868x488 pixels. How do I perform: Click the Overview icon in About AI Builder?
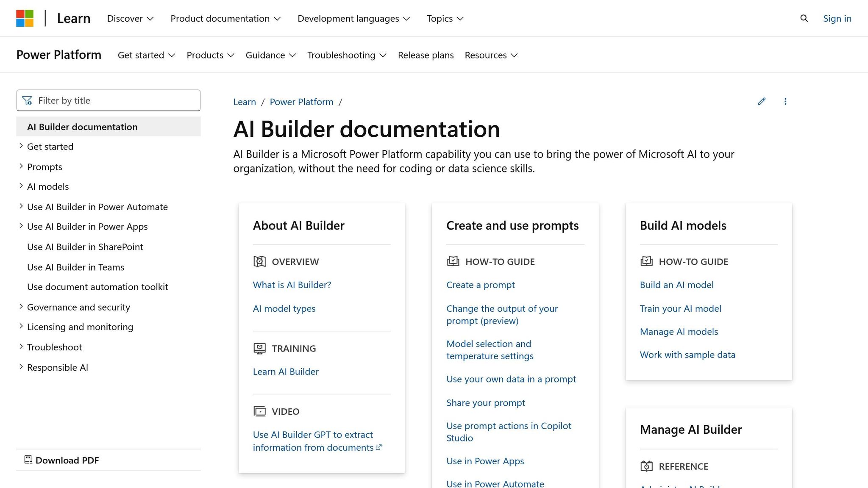(259, 261)
